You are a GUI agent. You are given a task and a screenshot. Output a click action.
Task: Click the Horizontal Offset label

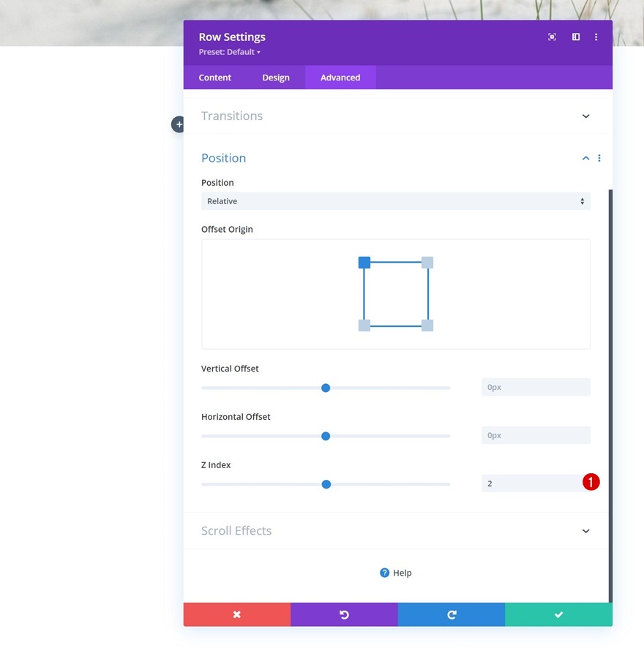tap(236, 417)
